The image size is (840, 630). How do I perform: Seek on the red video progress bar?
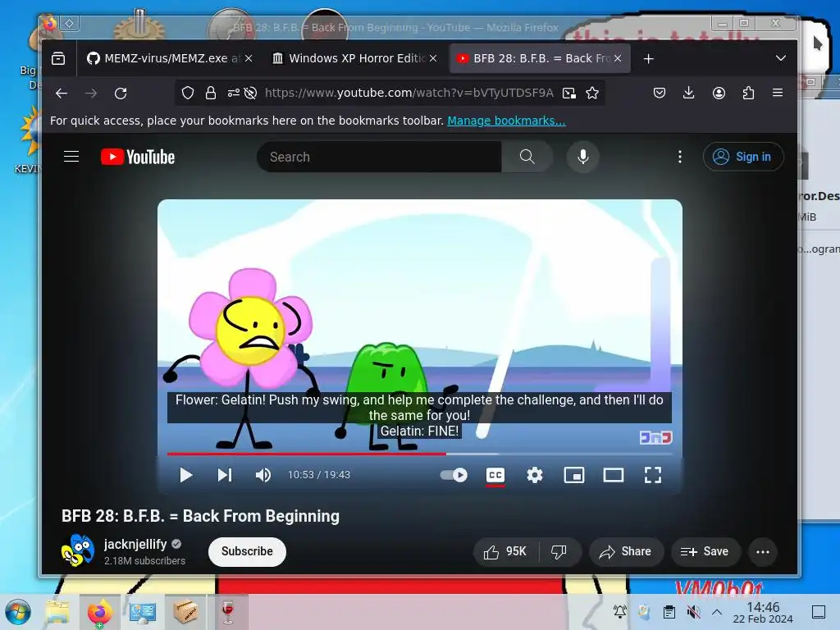(419, 454)
